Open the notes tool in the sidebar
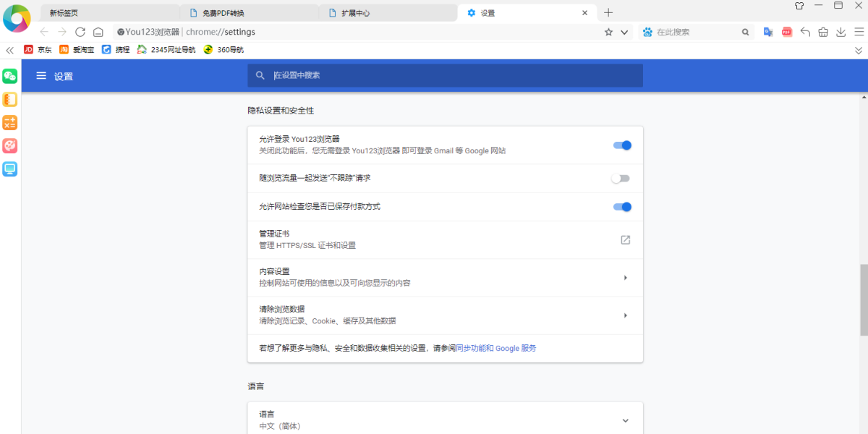Viewport: 868px width, 434px height. (10, 99)
